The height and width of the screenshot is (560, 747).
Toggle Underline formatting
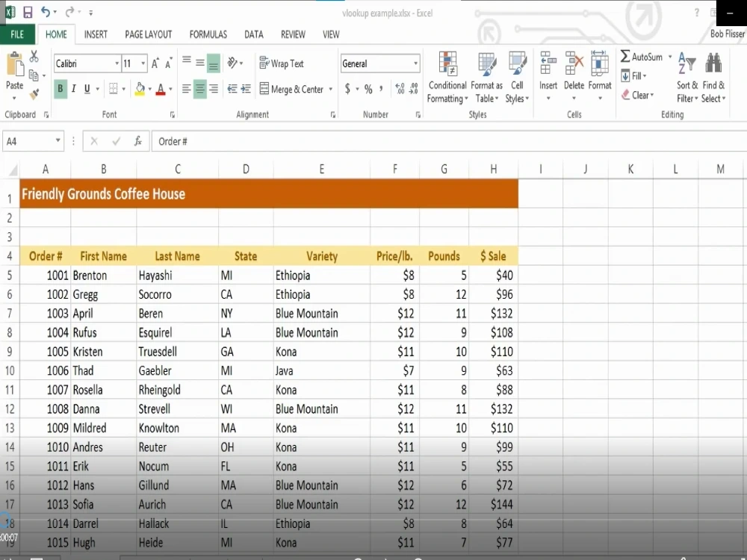point(87,89)
